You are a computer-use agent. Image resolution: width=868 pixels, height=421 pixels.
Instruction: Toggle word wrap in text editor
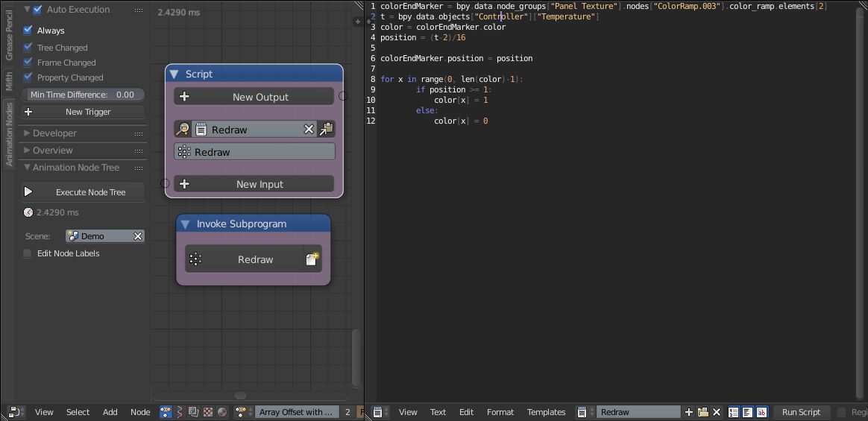click(x=747, y=411)
